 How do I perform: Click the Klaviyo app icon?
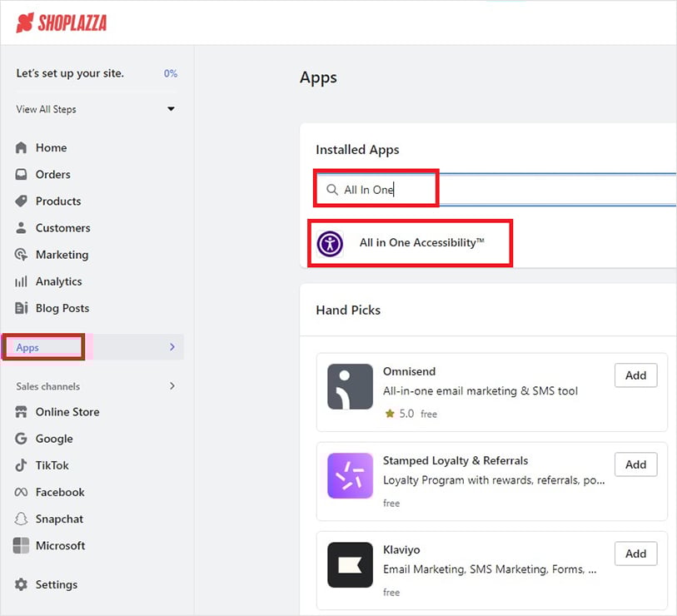coord(350,564)
